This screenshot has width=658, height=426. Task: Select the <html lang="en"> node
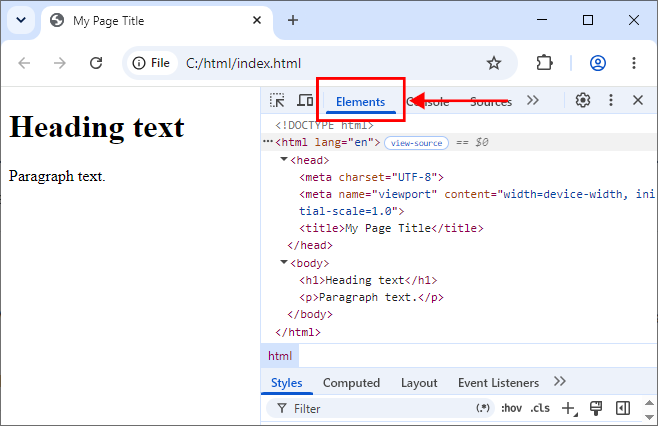pyautogui.click(x=327, y=142)
